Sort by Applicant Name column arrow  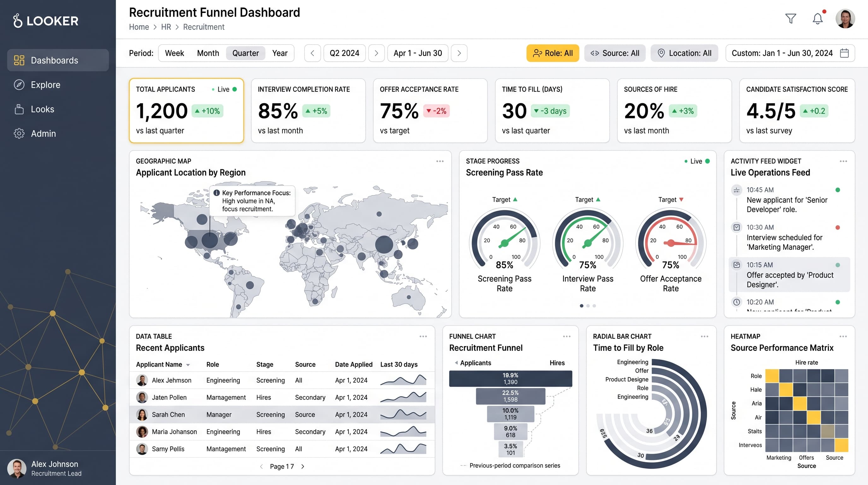pyautogui.click(x=188, y=365)
